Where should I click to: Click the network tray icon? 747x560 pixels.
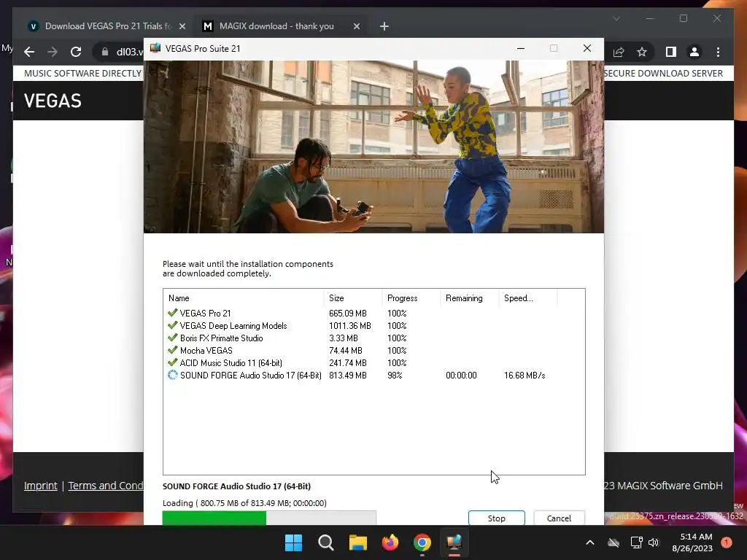(636, 542)
